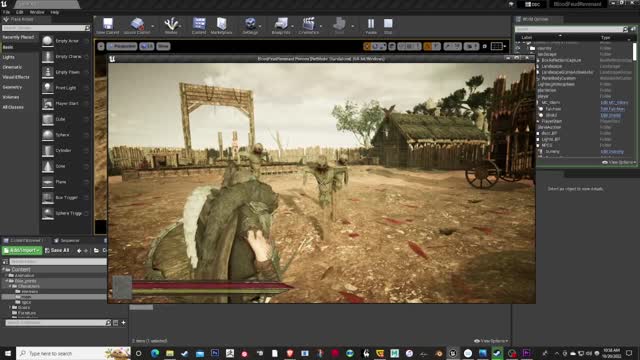Open the Marketplace toolbar button

click(x=222, y=26)
